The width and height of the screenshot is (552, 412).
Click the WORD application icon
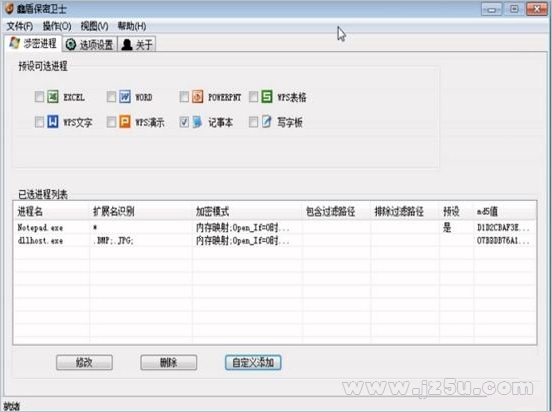pyautogui.click(x=125, y=96)
